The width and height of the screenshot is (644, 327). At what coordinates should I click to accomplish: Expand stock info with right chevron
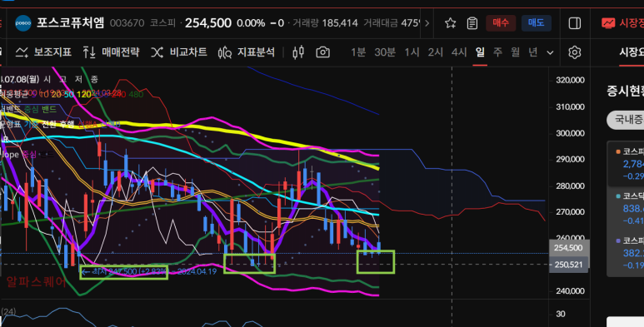[427, 23]
